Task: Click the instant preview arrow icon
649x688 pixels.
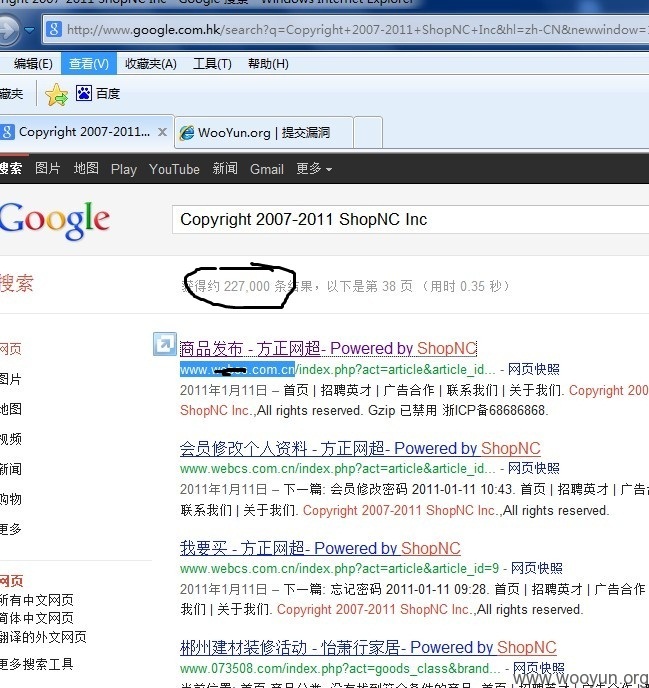Action: coord(165,344)
